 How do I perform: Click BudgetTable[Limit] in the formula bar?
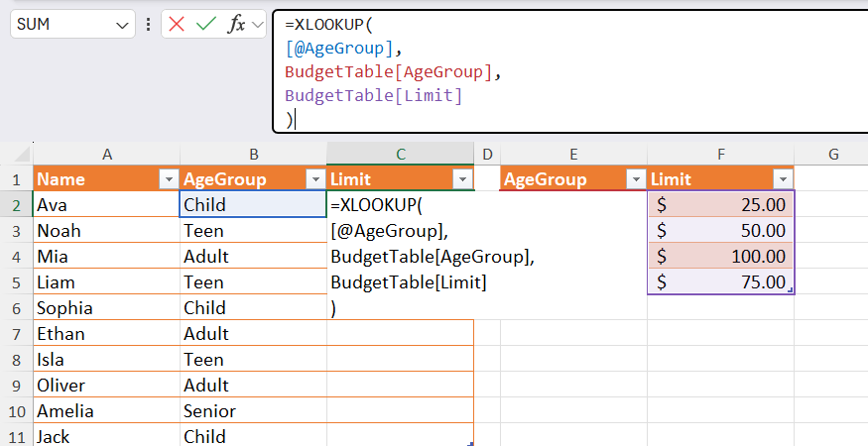click(374, 96)
